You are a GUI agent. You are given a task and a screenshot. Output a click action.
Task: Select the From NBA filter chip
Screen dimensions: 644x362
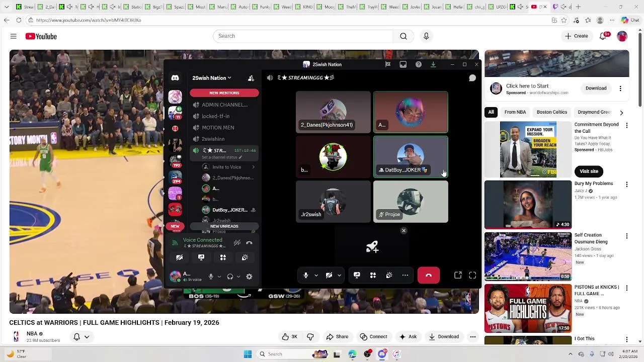tap(515, 112)
